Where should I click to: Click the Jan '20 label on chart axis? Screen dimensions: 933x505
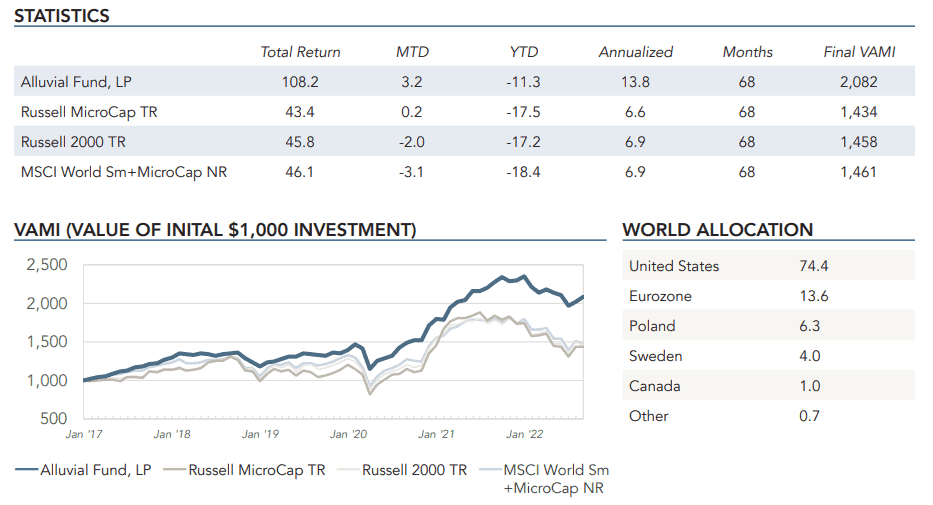(x=347, y=434)
